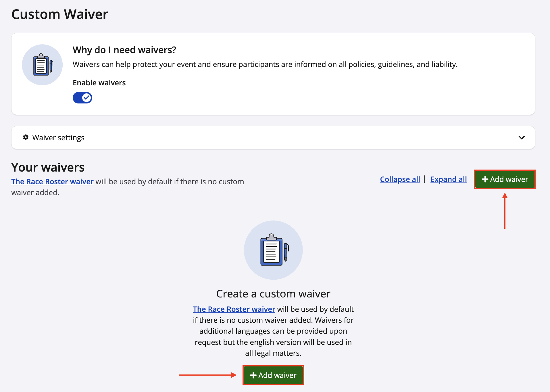Click the plus icon in the bottom Add waiver button
This screenshot has height=392, width=550.
[253, 375]
